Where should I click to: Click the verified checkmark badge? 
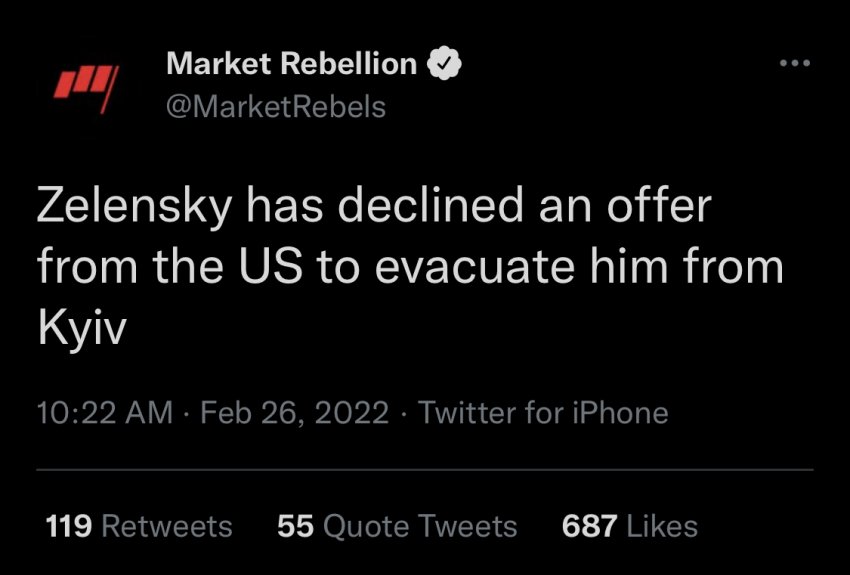click(444, 64)
